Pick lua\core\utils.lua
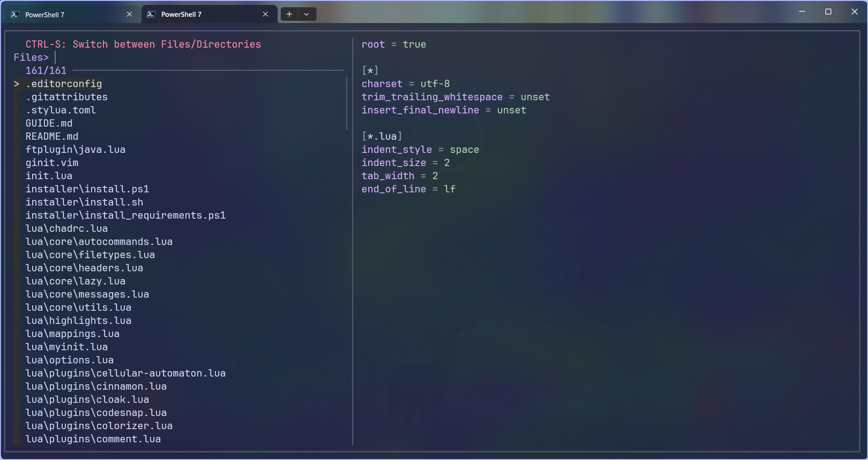Viewport: 868px width, 460px height. tap(78, 308)
